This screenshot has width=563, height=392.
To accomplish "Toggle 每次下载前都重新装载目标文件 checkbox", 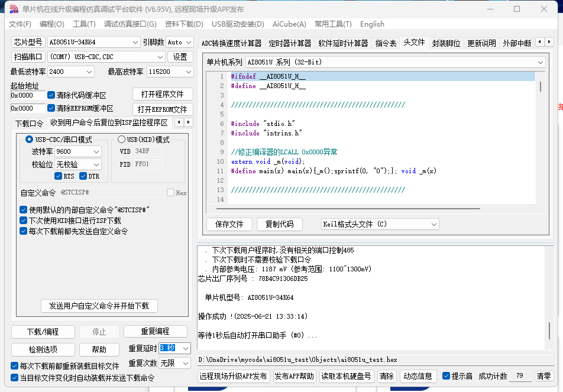I will click(14, 366).
